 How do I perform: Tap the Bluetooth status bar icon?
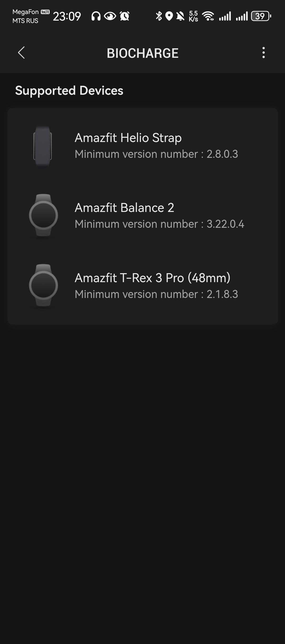coord(159,16)
